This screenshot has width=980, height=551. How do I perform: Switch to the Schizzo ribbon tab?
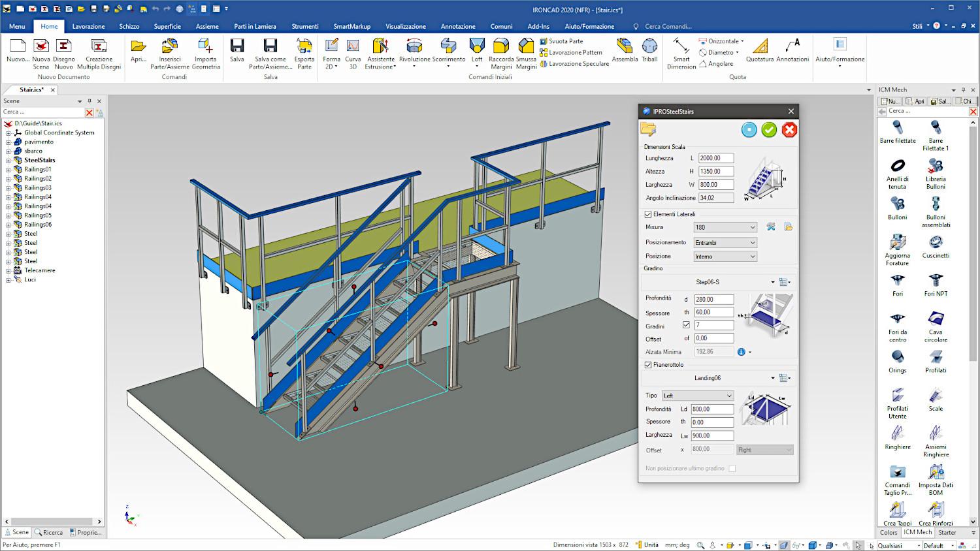[x=129, y=26]
